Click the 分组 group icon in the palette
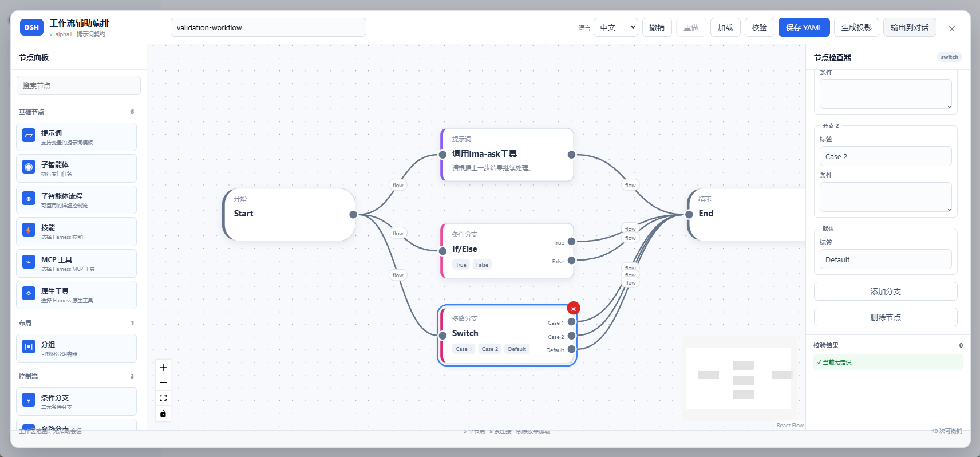This screenshot has height=457, width=980. pyautogui.click(x=29, y=347)
